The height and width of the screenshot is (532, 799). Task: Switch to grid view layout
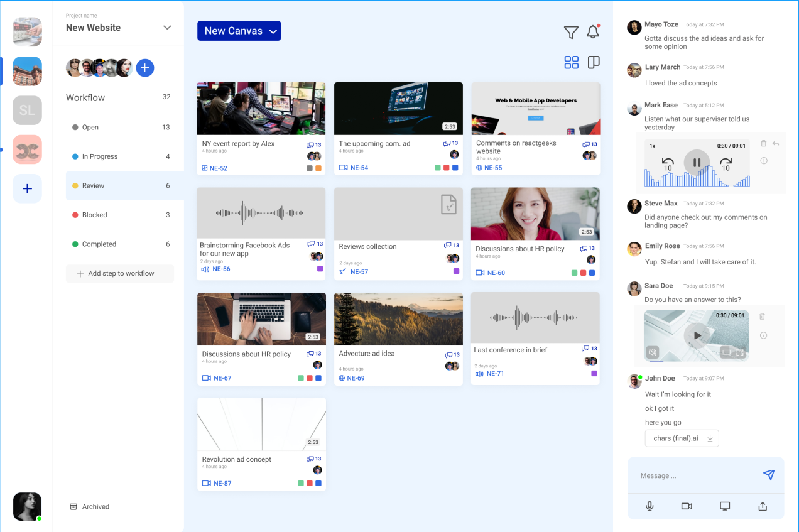(571, 62)
